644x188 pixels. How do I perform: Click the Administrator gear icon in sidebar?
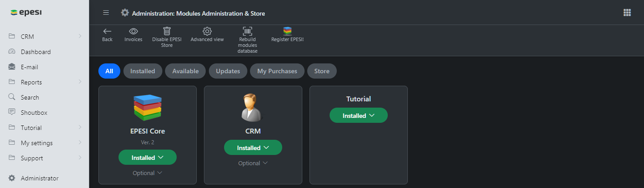pos(12,178)
